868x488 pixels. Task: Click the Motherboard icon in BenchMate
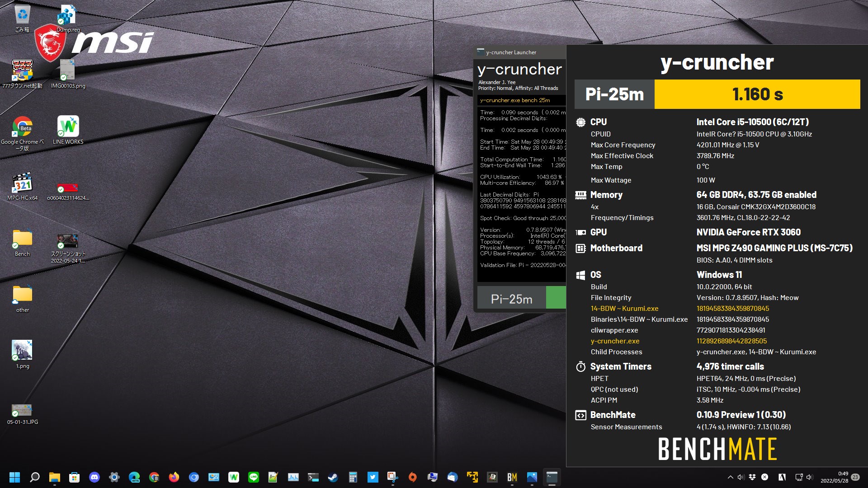tap(580, 248)
